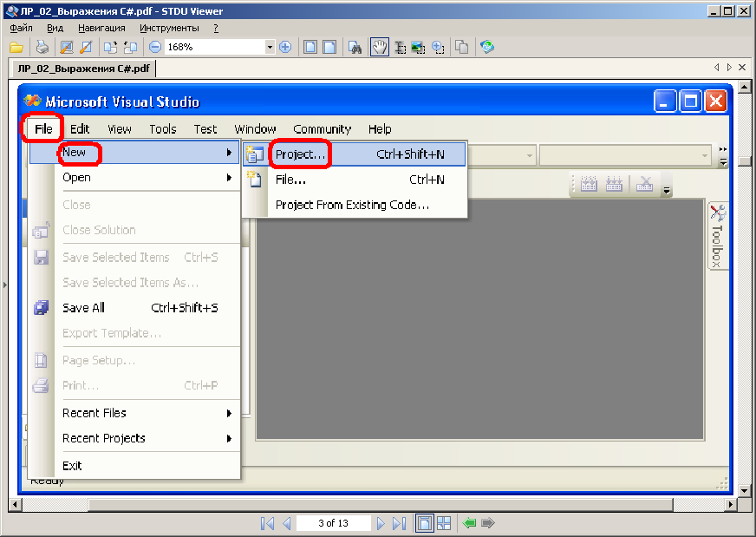
Task: Open the Навигация menu
Action: point(101,28)
